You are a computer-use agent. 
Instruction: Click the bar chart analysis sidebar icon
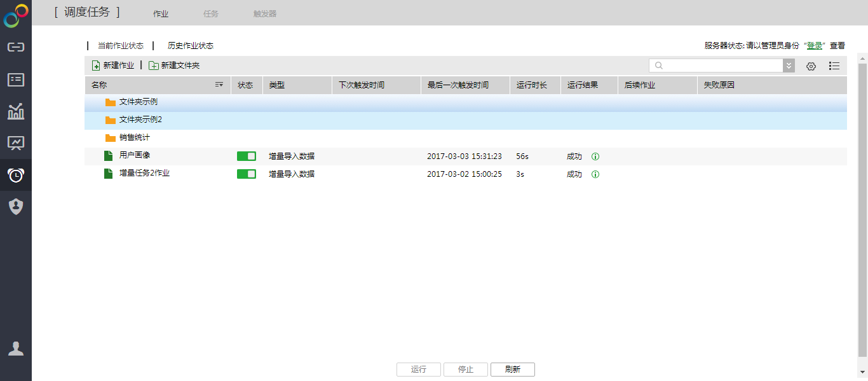click(x=16, y=111)
